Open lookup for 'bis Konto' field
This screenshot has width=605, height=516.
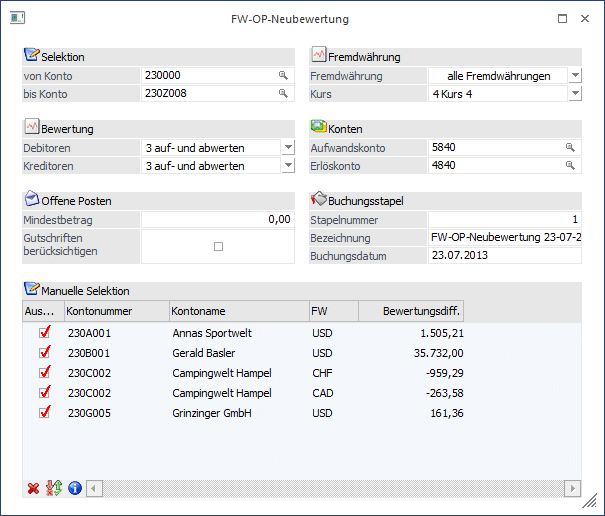283,93
